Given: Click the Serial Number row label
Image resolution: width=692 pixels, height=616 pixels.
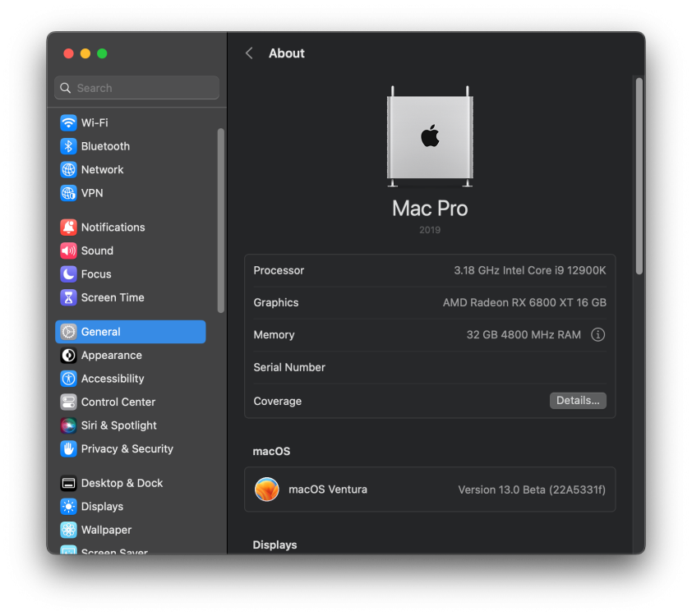Looking at the screenshot, I should point(289,367).
